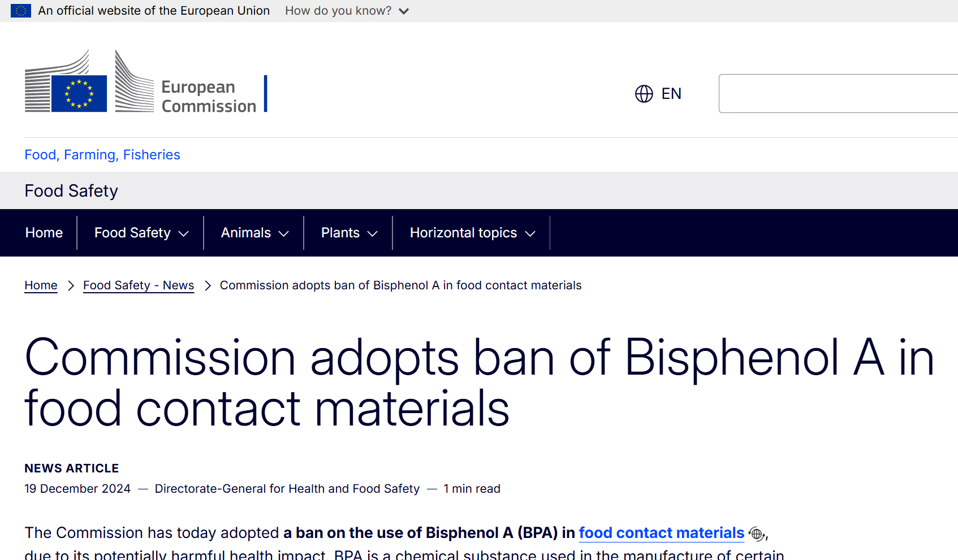Expand the Horizontal topics menu
The height and width of the screenshot is (560, 958).
pyautogui.click(x=472, y=233)
